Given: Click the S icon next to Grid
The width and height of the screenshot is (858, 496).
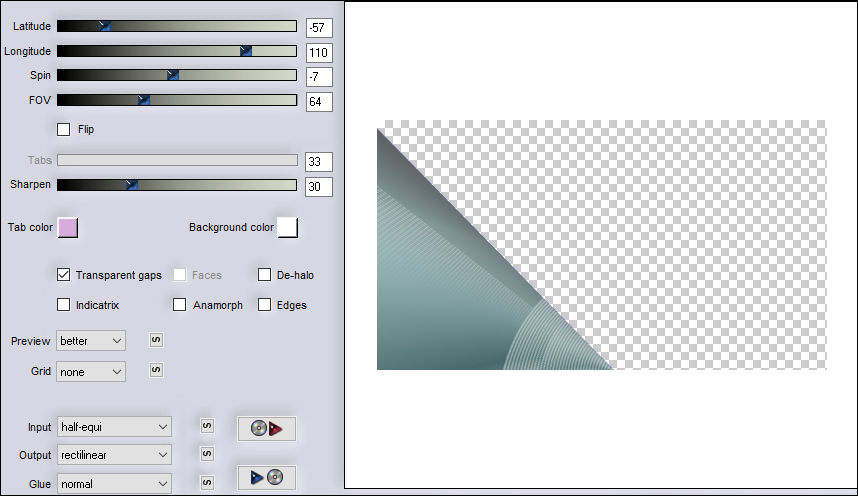Looking at the screenshot, I should coord(156,370).
